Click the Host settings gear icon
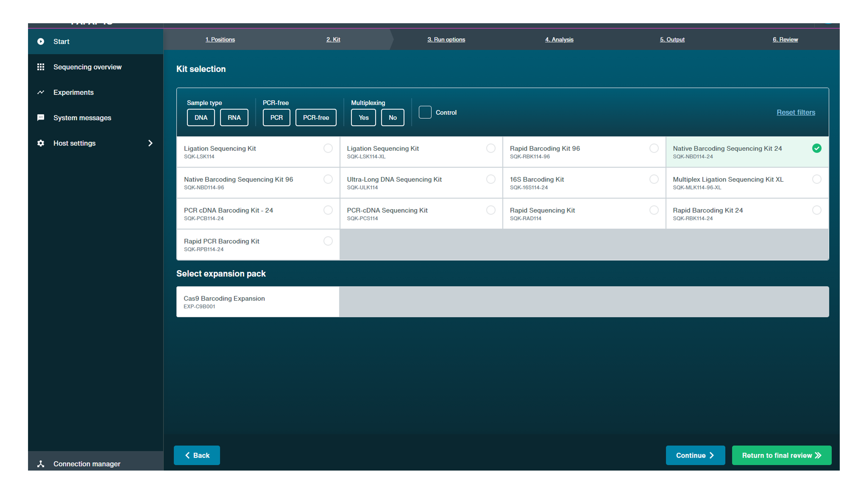This screenshot has height=494, width=868. (x=41, y=143)
